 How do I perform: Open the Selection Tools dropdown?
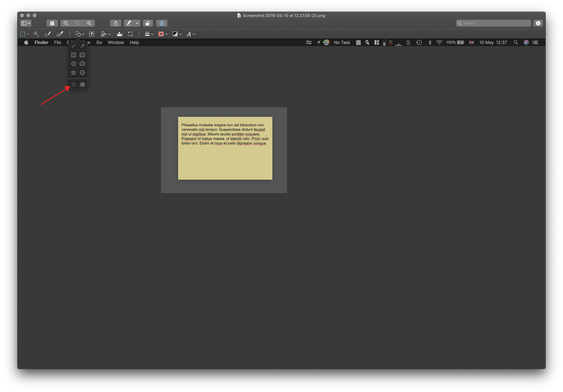(x=25, y=34)
